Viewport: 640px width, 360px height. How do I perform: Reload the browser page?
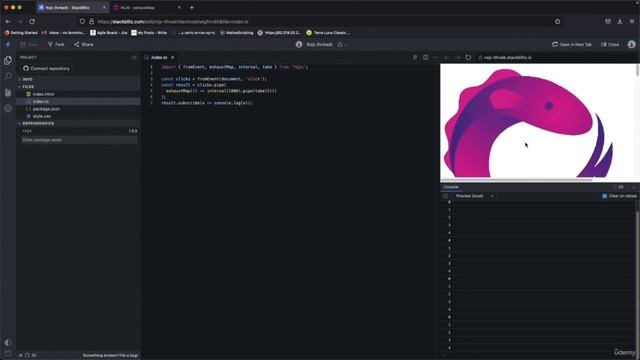pyautogui.click(x=32, y=21)
